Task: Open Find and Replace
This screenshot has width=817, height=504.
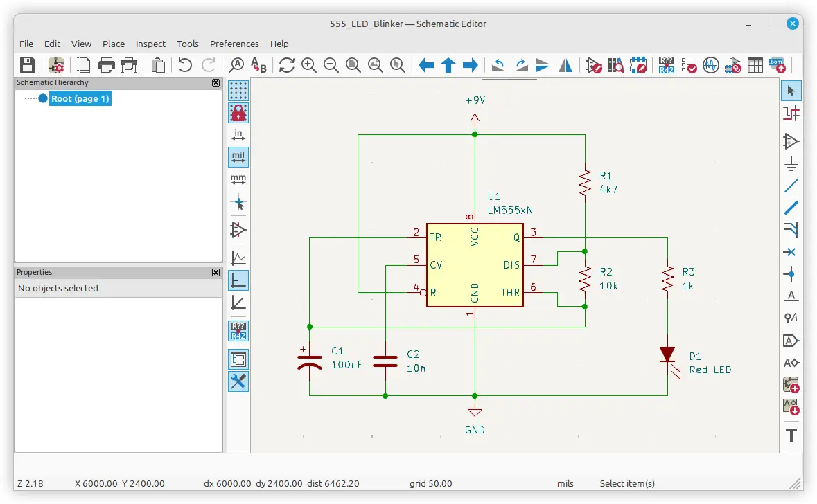Action: 259,65
